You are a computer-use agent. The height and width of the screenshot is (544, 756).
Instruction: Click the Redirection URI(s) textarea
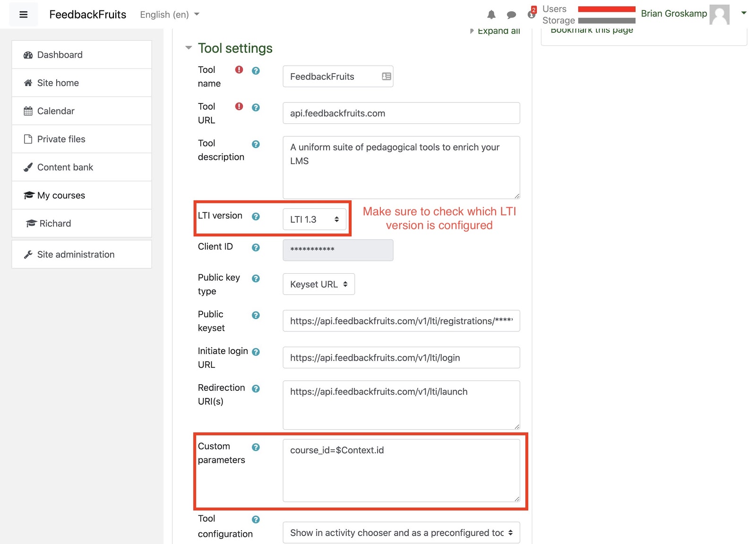(x=401, y=405)
